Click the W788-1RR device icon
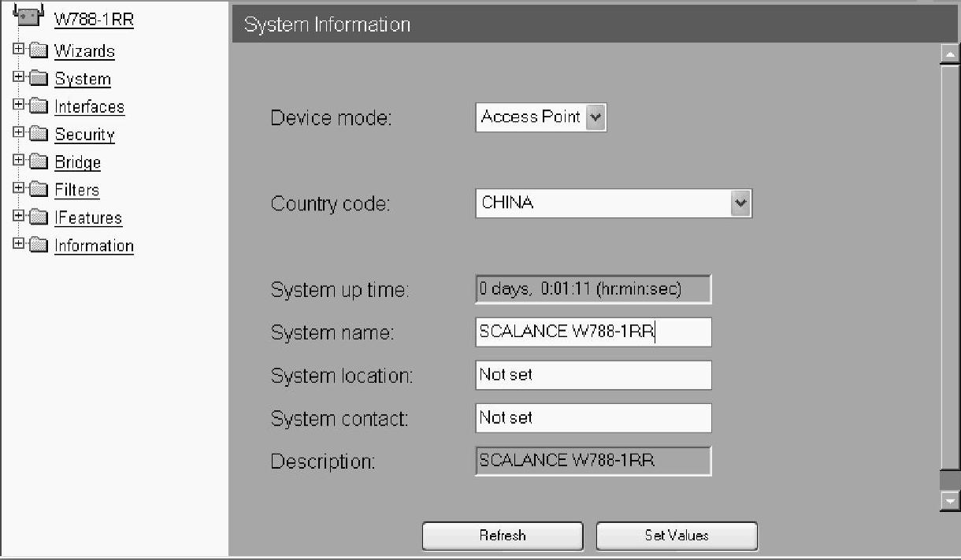Viewport: 961px width, 560px height. 28,16
